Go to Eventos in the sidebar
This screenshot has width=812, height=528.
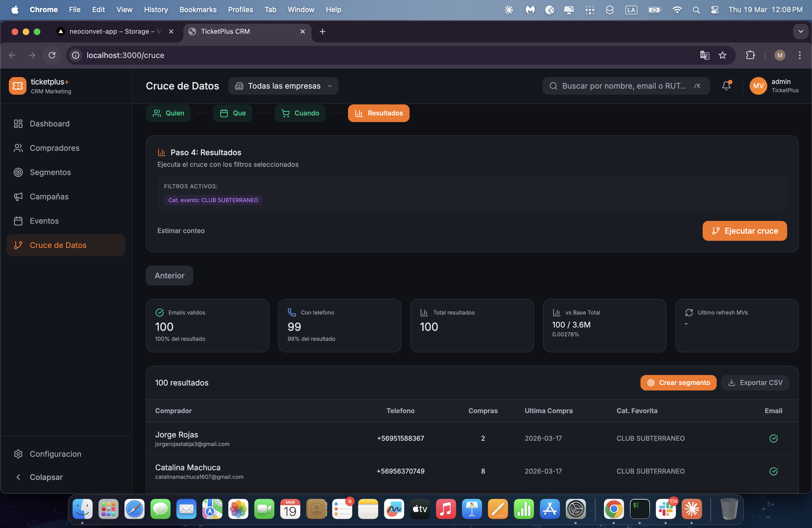click(x=44, y=221)
